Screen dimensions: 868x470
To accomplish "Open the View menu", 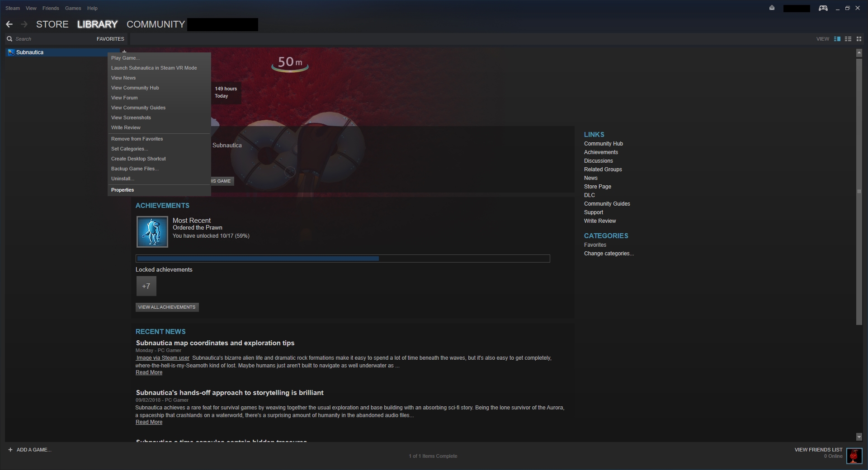I will click(31, 8).
